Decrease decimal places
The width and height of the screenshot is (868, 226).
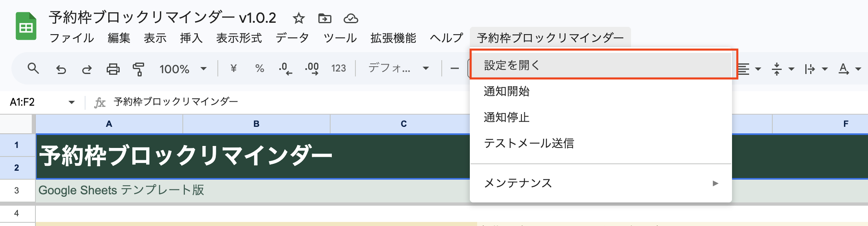[285, 68]
